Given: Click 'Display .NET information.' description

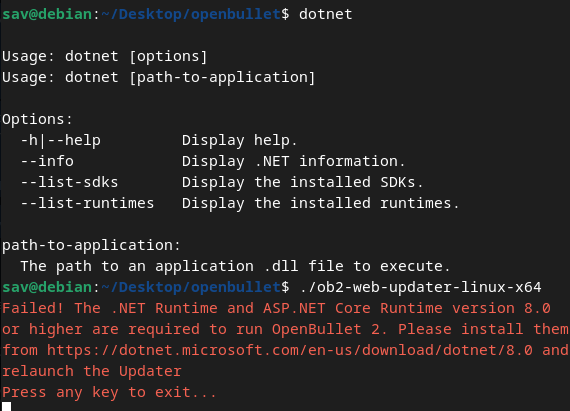Looking at the screenshot, I should point(293,161).
